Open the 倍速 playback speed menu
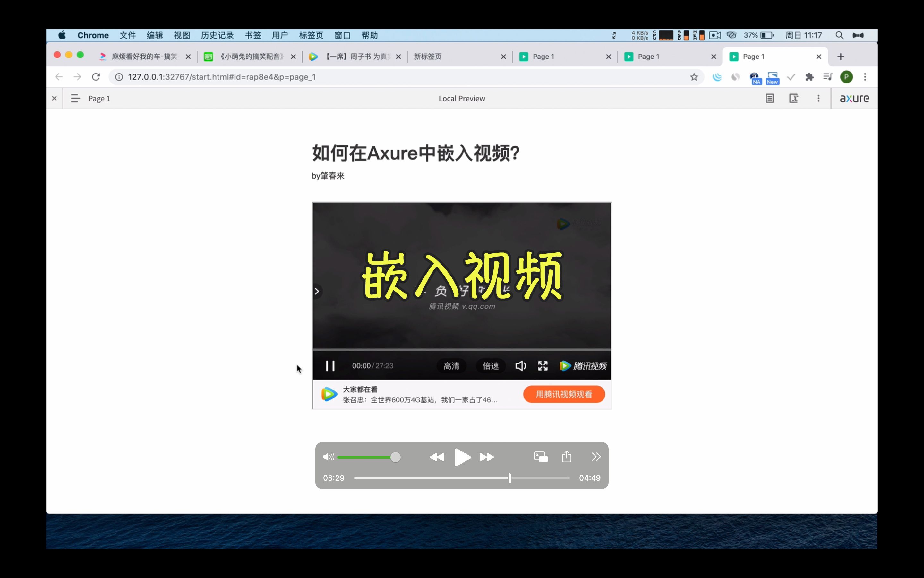The height and width of the screenshot is (578, 924). pos(491,366)
